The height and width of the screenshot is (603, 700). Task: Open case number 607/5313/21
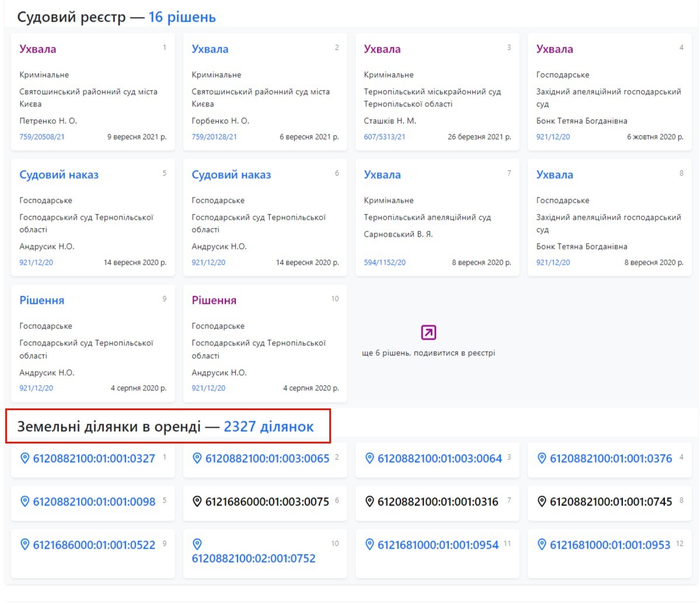tap(384, 137)
